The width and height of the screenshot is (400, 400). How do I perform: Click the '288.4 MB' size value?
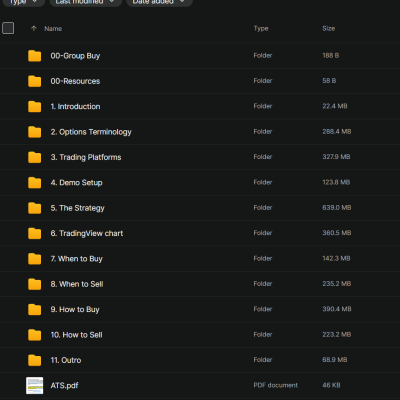(337, 132)
